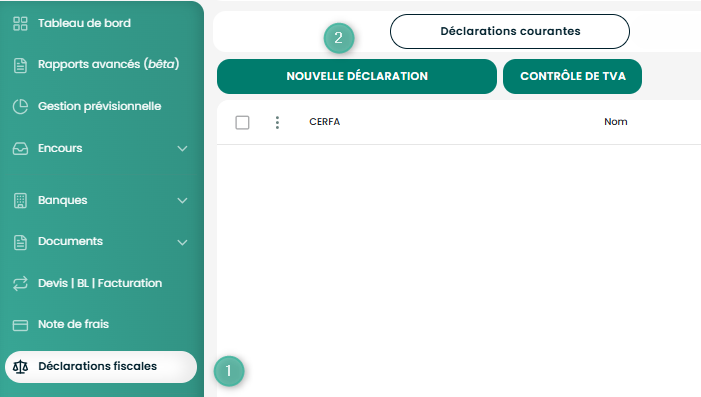This screenshot has height=397, width=701.
Task: Expand the Banques submenu chevron
Action: tap(182, 200)
